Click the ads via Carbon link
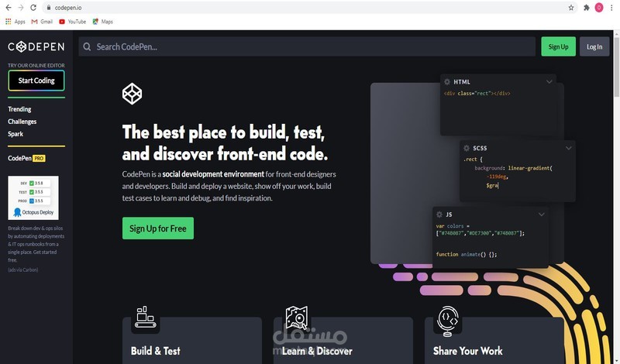Screen dimensions: 620x364 click(23, 270)
